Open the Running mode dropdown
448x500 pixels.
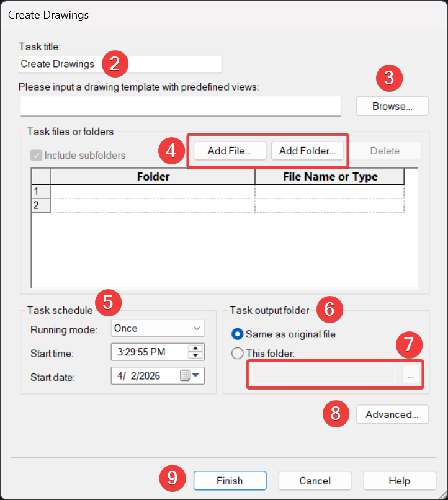pos(158,328)
